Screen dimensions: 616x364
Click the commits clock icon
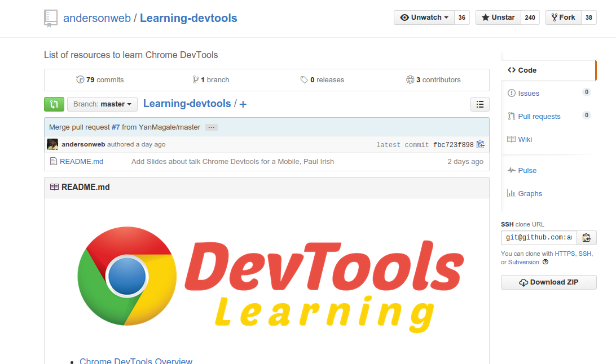tap(80, 79)
